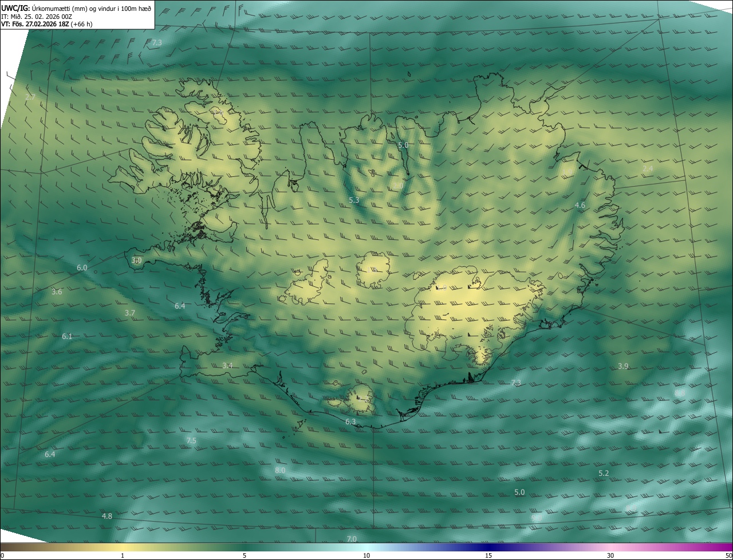Click the 7.5 value label on the map
Viewport: 733px width, 560px height.
[x=191, y=440]
